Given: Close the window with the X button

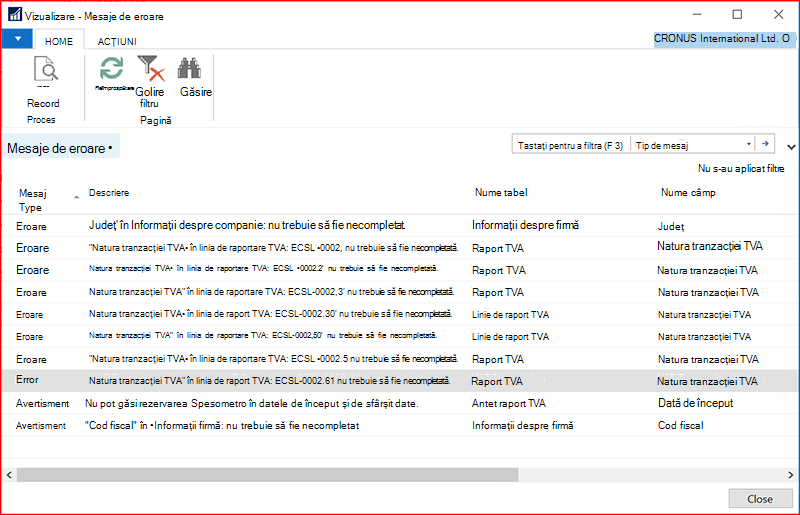Looking at the screenshot, I should (x=779, y=14).
